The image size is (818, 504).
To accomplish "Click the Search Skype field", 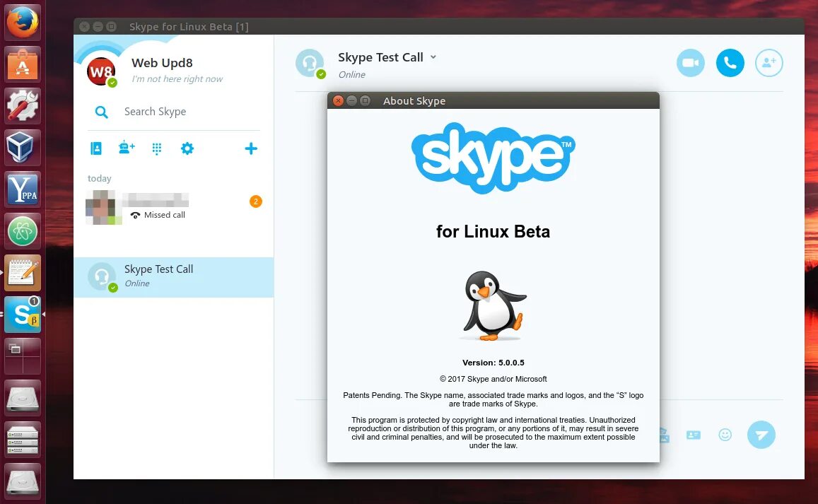I will coord(173,112).
